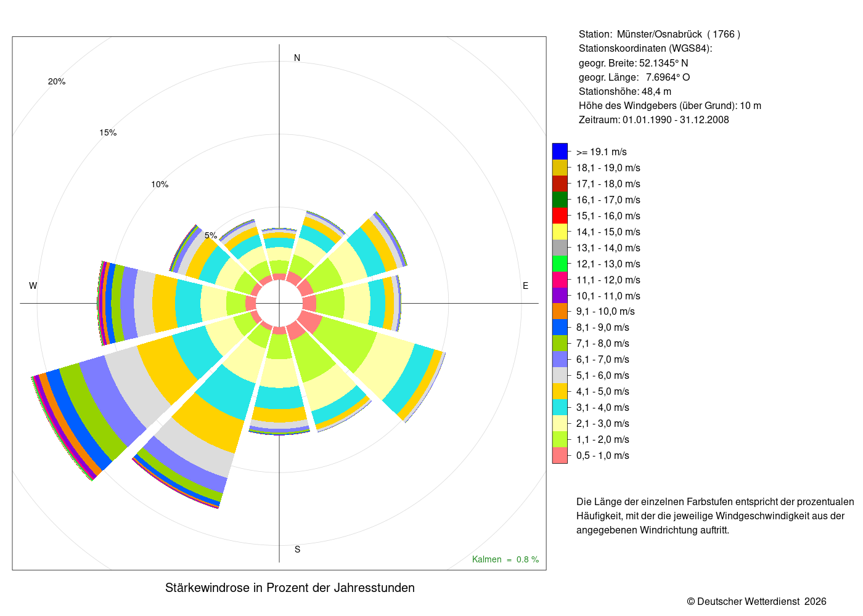Click the salmon 0,5 - 1,0 m/s swatch
The image size is (863, 616).
tap(560, 456)
